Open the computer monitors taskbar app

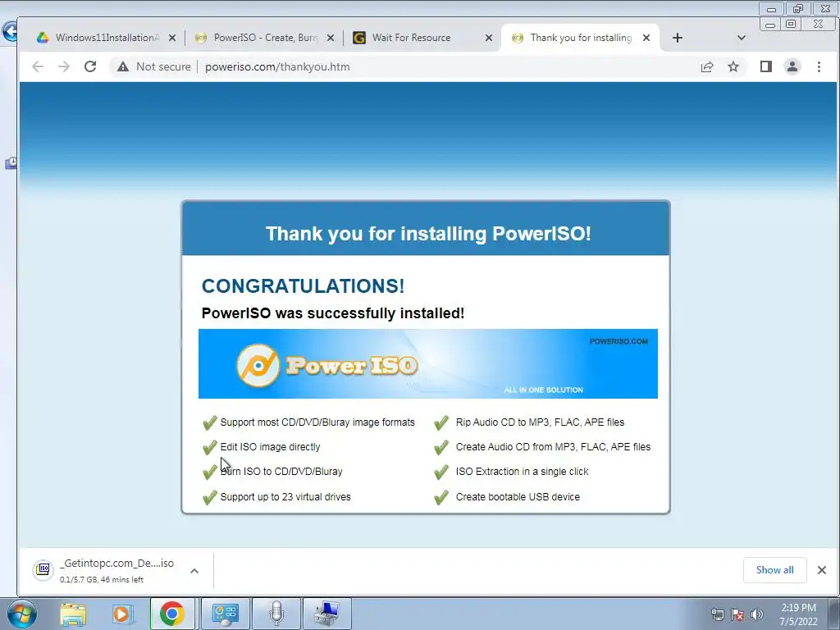pyautogui.click(x=327, y=614)
